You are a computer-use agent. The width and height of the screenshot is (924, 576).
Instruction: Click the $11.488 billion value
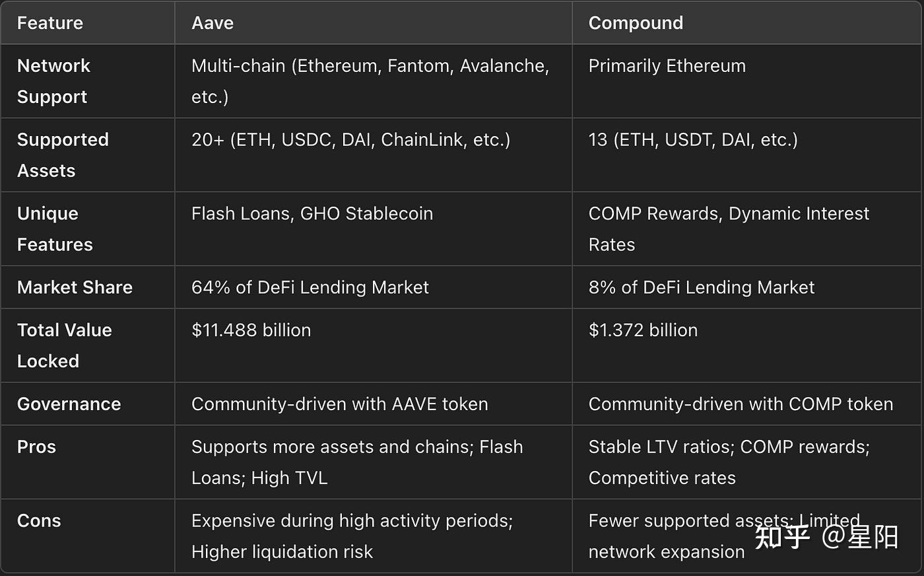click(x=251, y=330)
